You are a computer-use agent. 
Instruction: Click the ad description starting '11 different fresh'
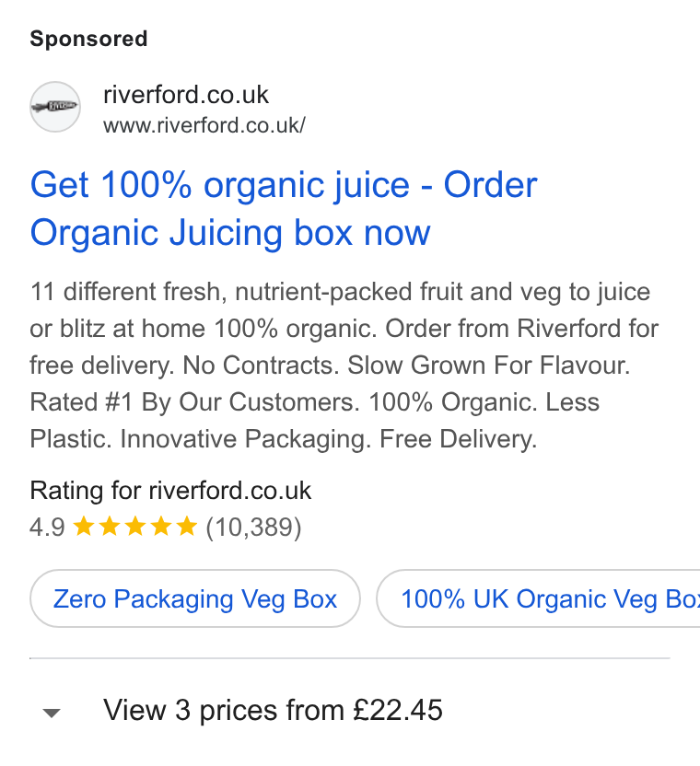click(x=344, y=365)
